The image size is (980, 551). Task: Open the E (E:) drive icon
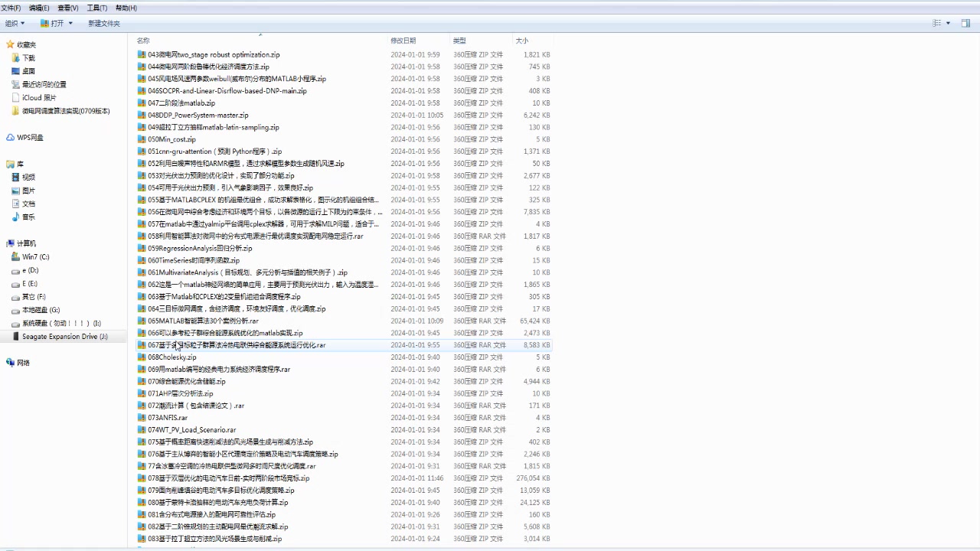click(16, 283)
